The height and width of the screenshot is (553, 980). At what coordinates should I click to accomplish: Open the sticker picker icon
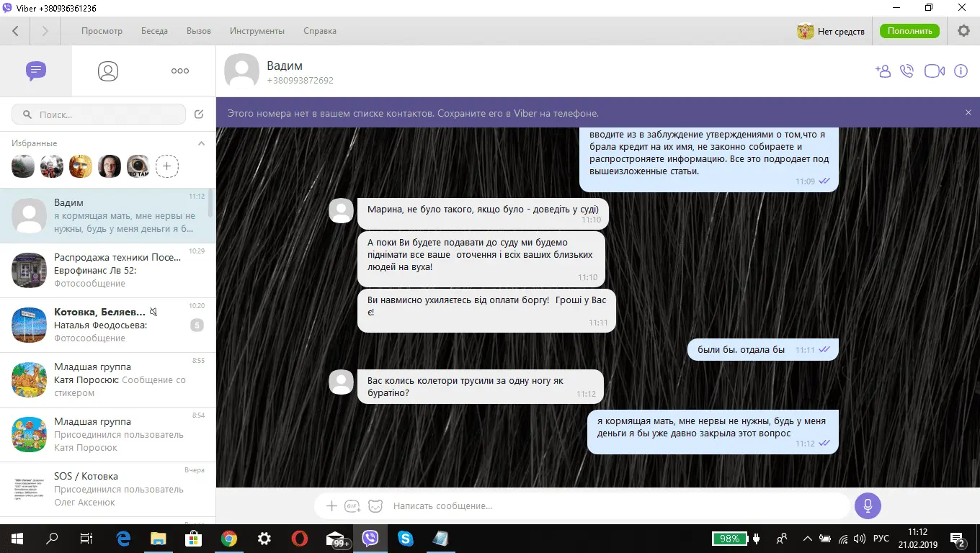[x=375, y=506]
